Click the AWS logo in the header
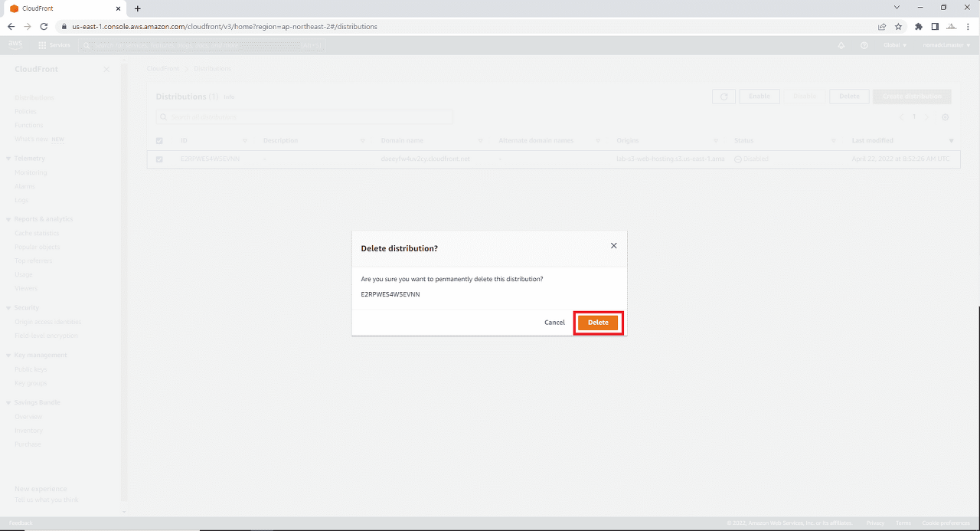 [15, 45]
